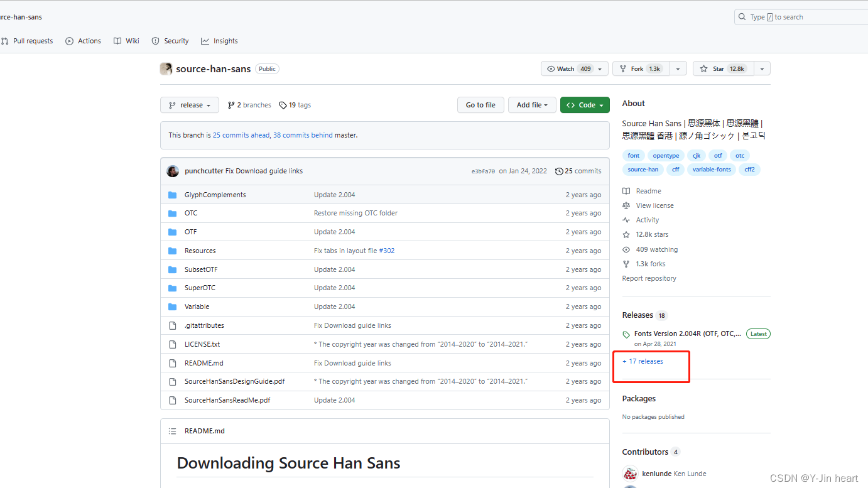Open the LICENSE.txt file

pos(202,344)
